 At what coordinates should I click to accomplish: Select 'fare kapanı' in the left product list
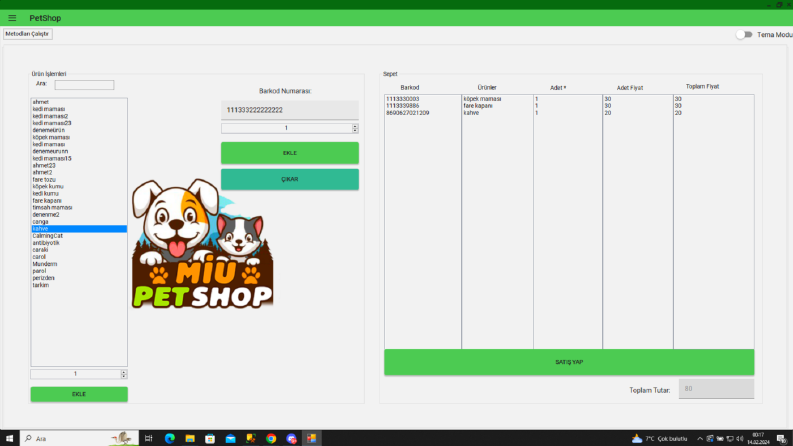(79, 201)
